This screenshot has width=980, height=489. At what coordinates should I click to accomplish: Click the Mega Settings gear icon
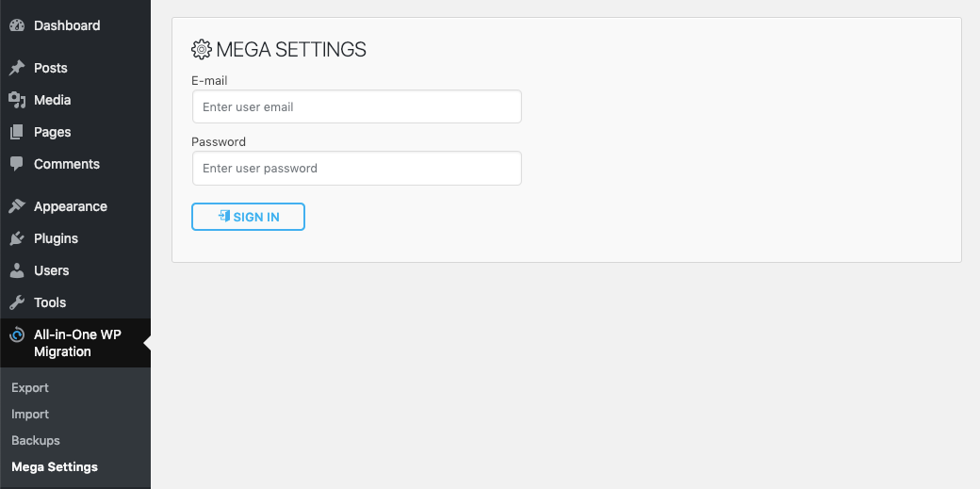click(202, 50)
